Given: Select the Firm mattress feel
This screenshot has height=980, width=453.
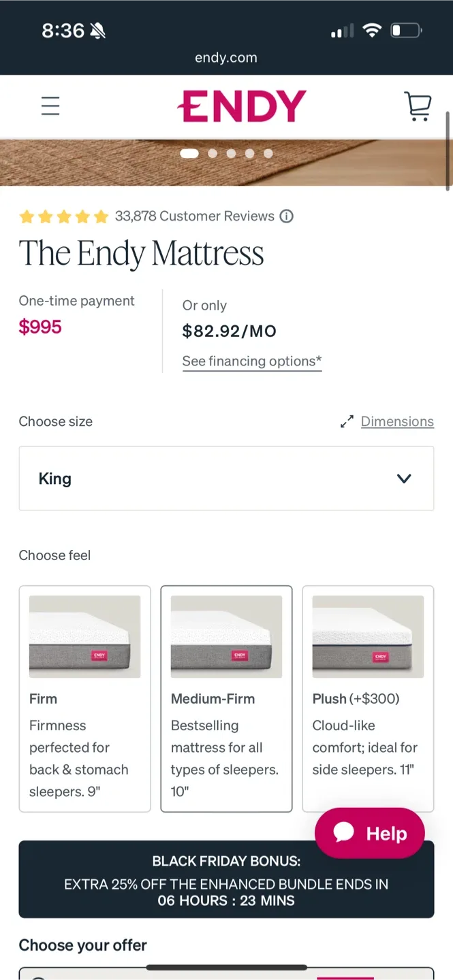Looking at the screenshot, I should [84, 699].
